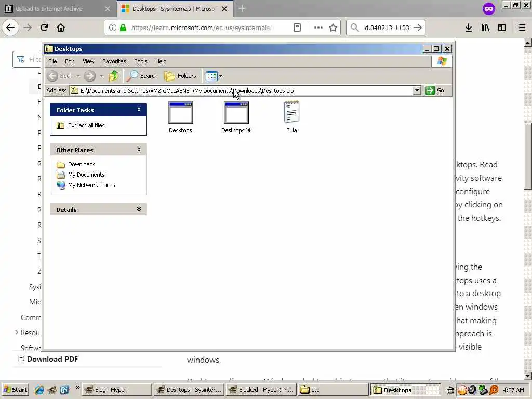The height and width of the screenshot is (399, 532).
Task: Click Extract all files task
Action: 86,125
